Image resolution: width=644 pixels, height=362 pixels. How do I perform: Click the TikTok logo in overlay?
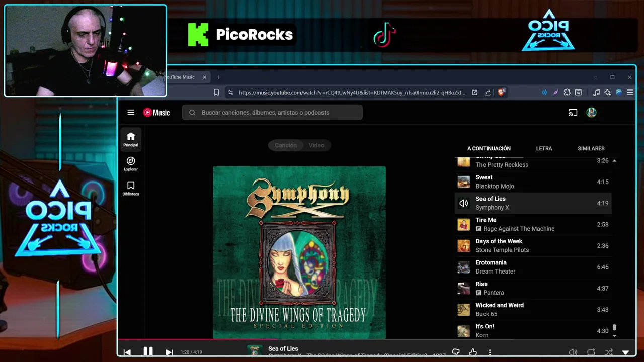(x=385, y=35)
